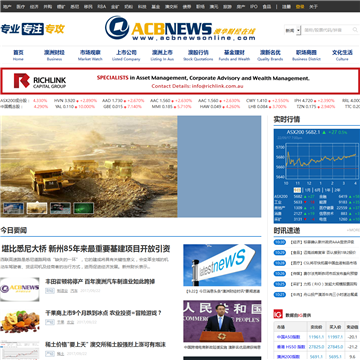Click the stock code search input field
This screenshot has width=360, height=360.
coord(327,30)
